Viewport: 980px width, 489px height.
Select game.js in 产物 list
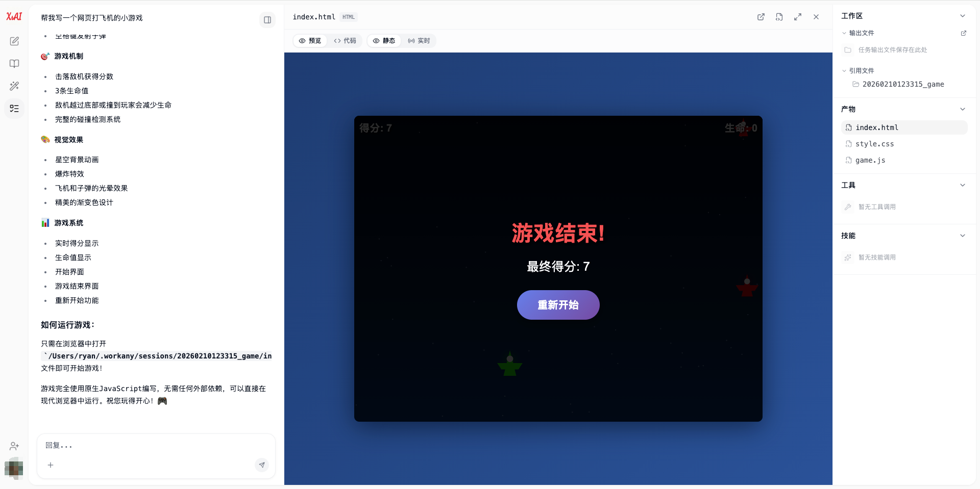click(x=904, y=160)
